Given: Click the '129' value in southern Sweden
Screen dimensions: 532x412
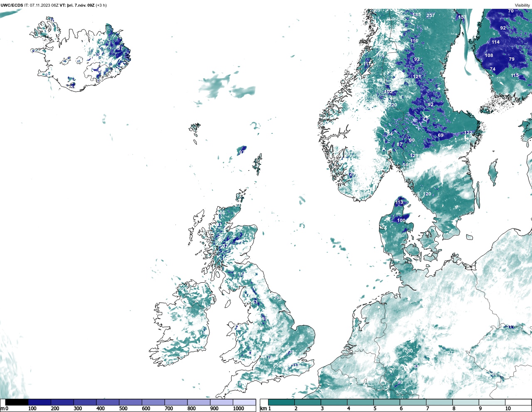Looking at the screenshot, I should [x=414, y=155].
